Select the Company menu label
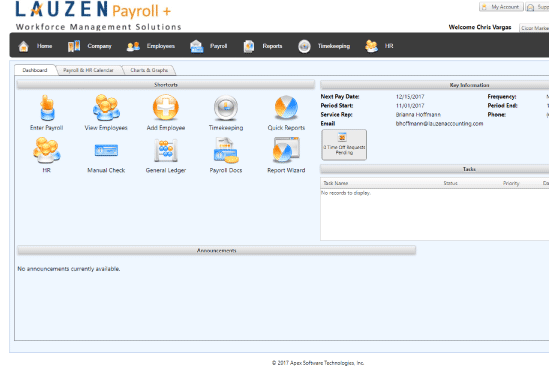This screenshot has height=366, width=549. pyautogui.click(x=99, y=46)
